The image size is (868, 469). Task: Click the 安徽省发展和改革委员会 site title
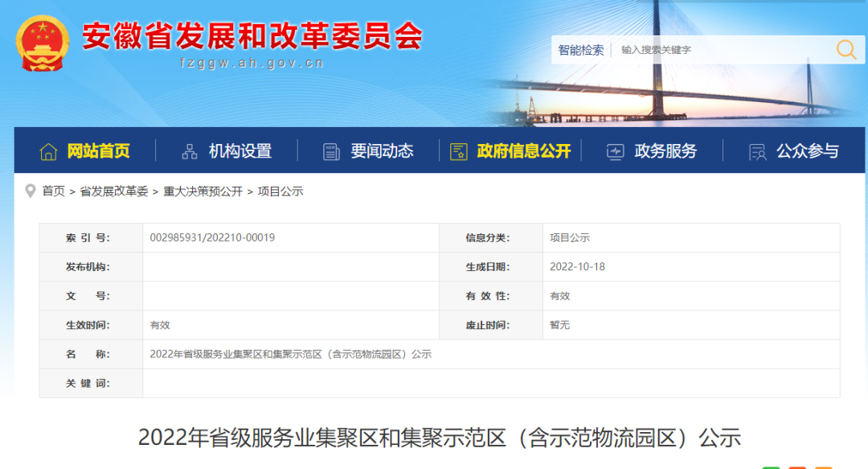(252, 36)
